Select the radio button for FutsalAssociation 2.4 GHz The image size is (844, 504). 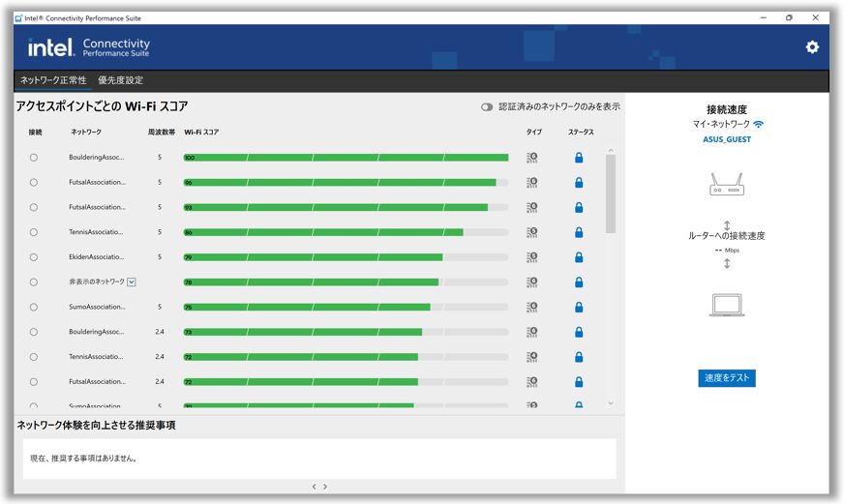pos(33,382)
